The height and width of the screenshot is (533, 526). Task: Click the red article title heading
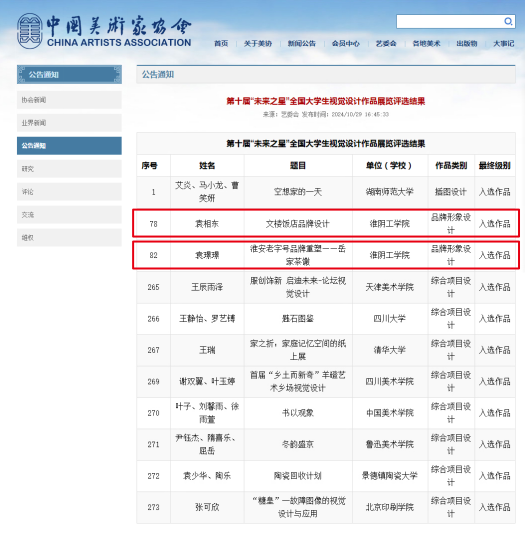326,101
